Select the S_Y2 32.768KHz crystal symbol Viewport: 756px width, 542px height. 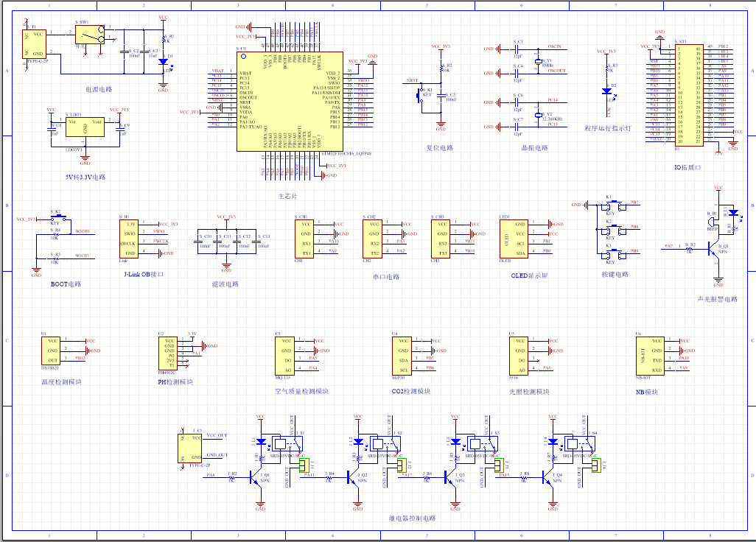point(538,115)
